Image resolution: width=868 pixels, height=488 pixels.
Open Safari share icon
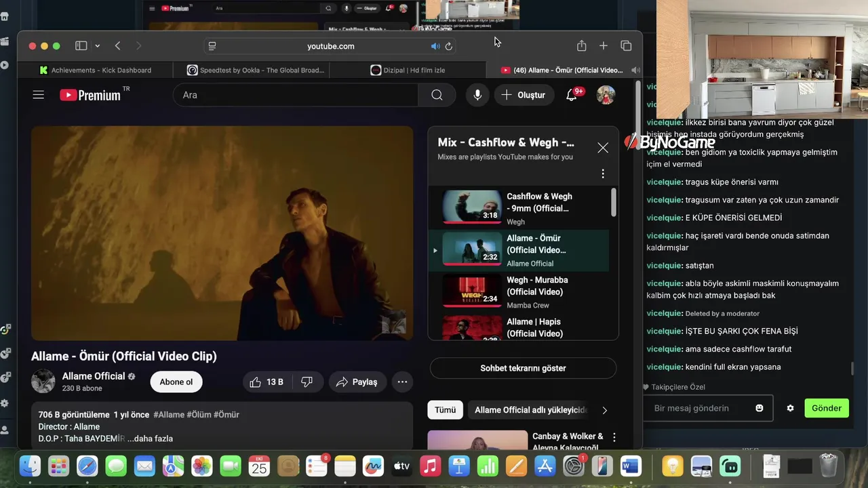click(x=581, y=45)
